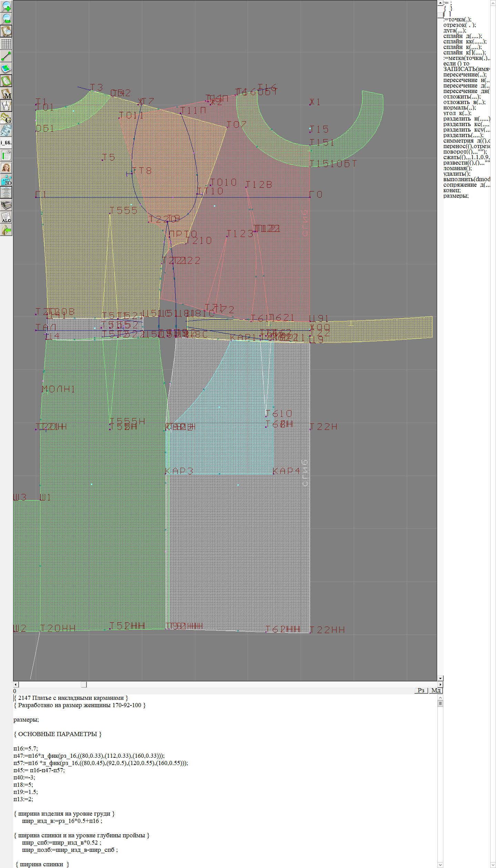Insert the 'конец;' operator from list

[x=452, y=190]
